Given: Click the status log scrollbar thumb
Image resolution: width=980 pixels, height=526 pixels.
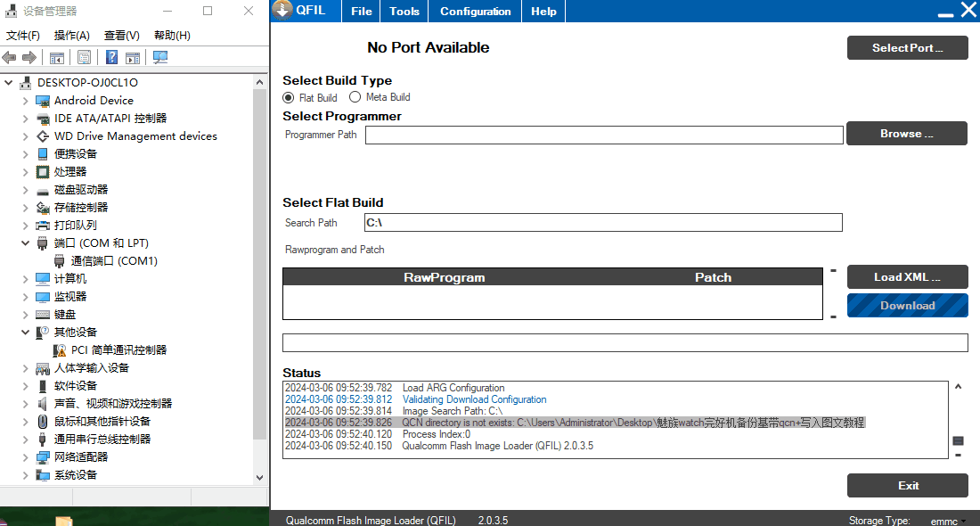Looking at the screenshot, I should tap(958, 441).
